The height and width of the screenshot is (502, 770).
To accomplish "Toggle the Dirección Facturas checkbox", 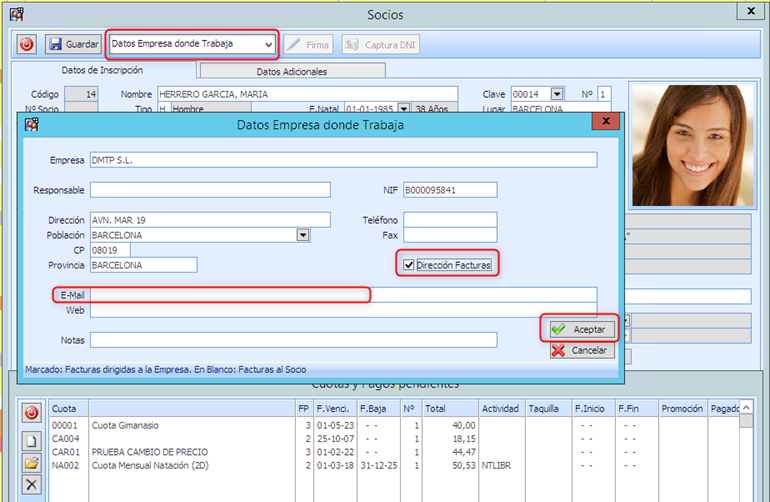I will tap(408, 264).
